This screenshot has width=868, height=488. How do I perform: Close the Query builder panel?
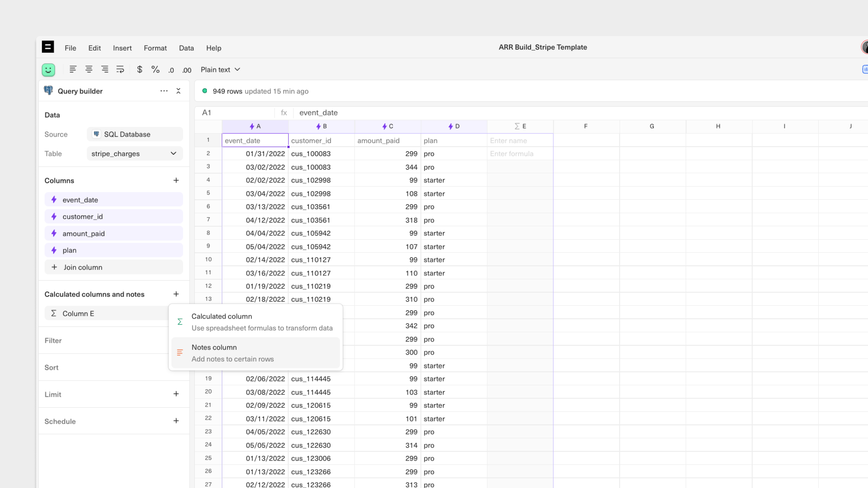[178, 91]
